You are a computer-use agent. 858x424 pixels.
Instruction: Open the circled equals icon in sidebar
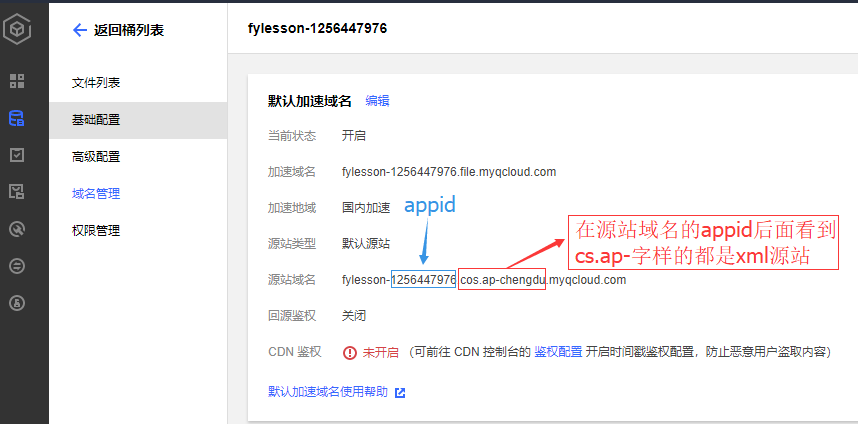pyautogui.click(x=17, y=266)
